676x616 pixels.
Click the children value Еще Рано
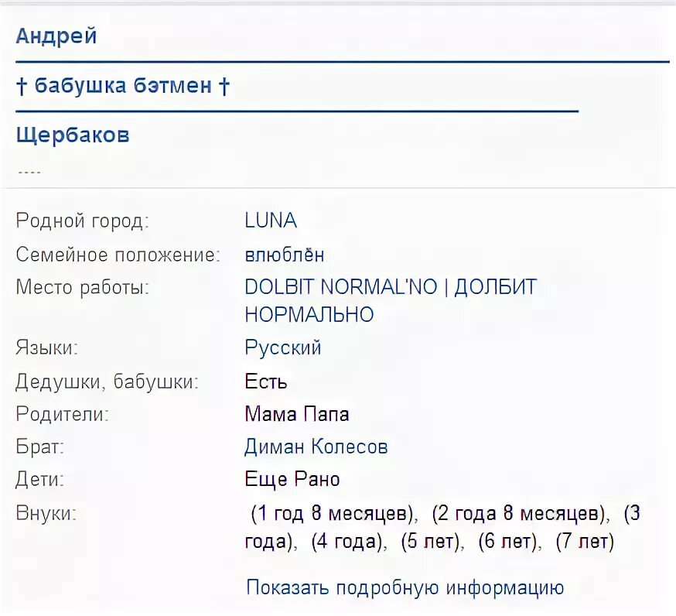[x=292, y=479]
